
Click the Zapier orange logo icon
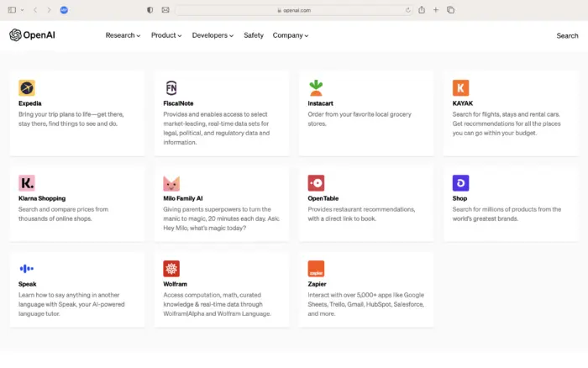coord(316,269)
